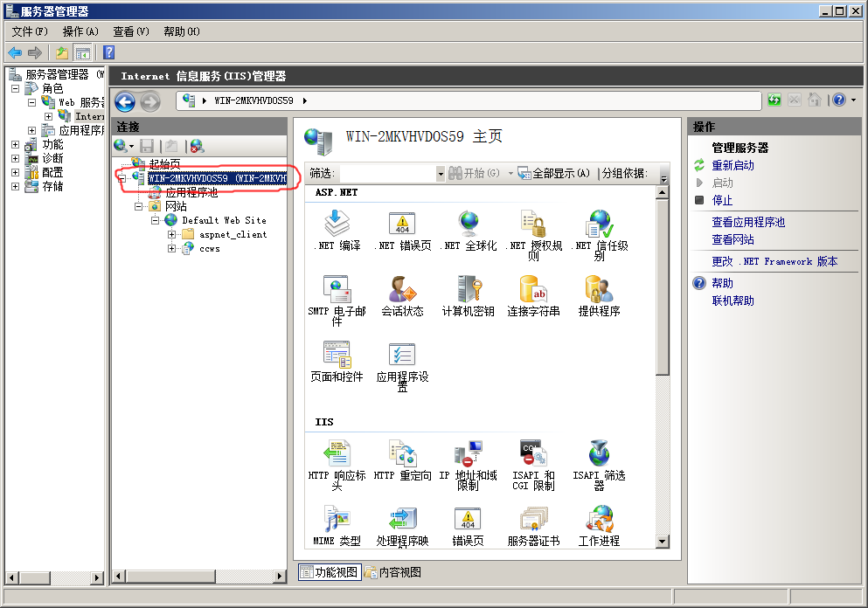Screen dimensions: 868x608
Task: Open the 查看(V) menu
Action: [131, 31]
